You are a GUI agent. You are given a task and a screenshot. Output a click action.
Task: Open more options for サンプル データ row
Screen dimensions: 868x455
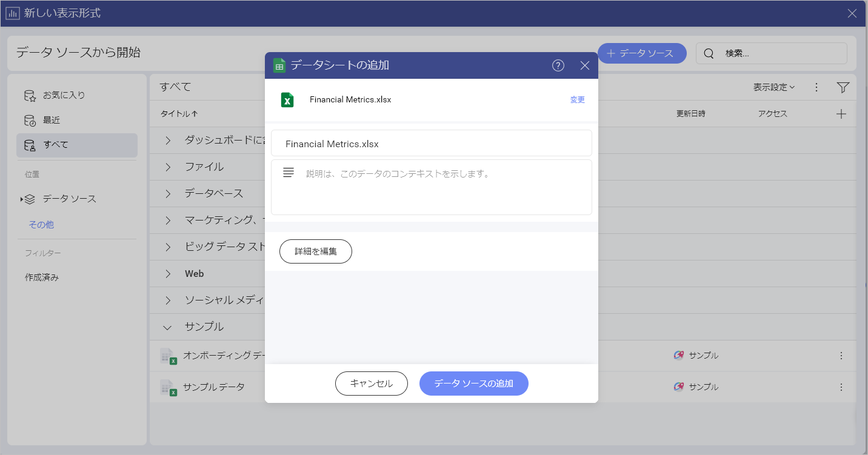[x=841, y=387]
